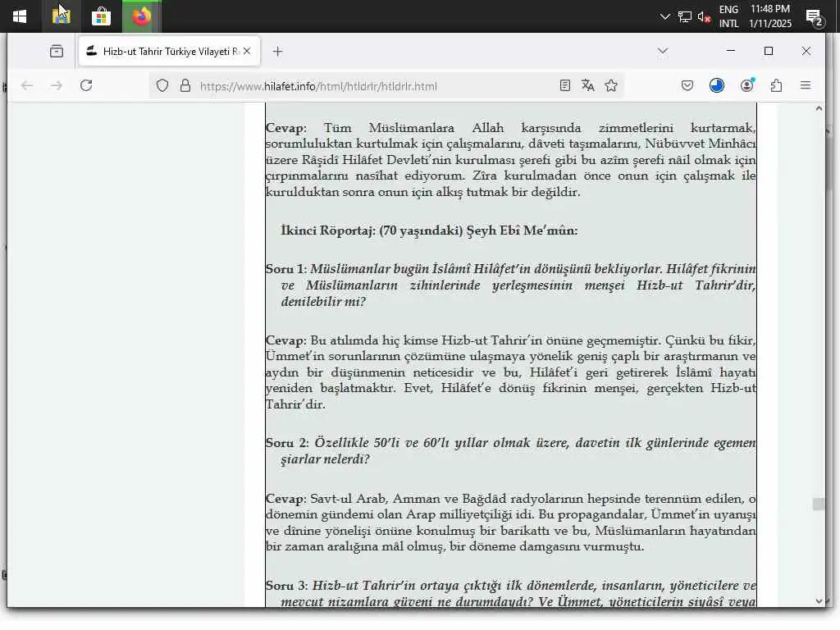The image size is (840, 630).
Task: Open the Windows Start menu
Action: 20,16
